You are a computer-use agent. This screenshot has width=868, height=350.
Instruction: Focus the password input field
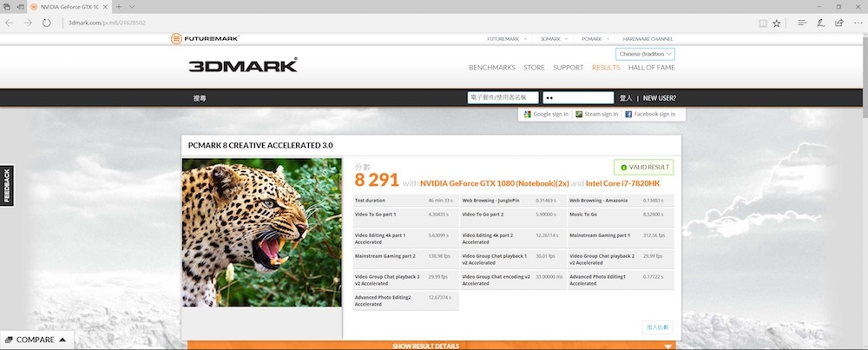[578, 97]
